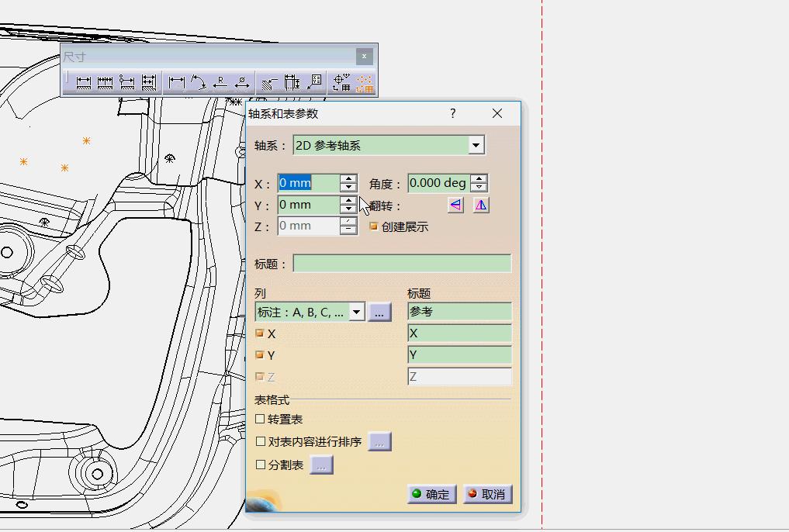Pick the angle dimension tool
This screenshot has width=789, height=532.
pyautogui.click(x=199, y=82)
